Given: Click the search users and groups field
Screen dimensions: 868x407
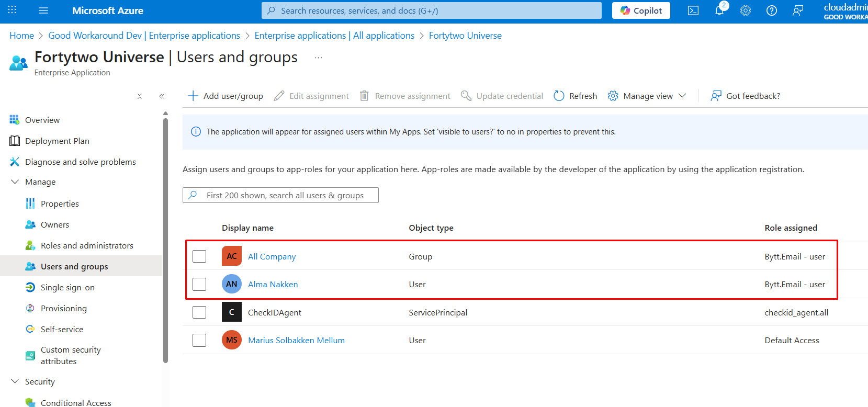Looking at the screenshot, I should coord(285,195).
